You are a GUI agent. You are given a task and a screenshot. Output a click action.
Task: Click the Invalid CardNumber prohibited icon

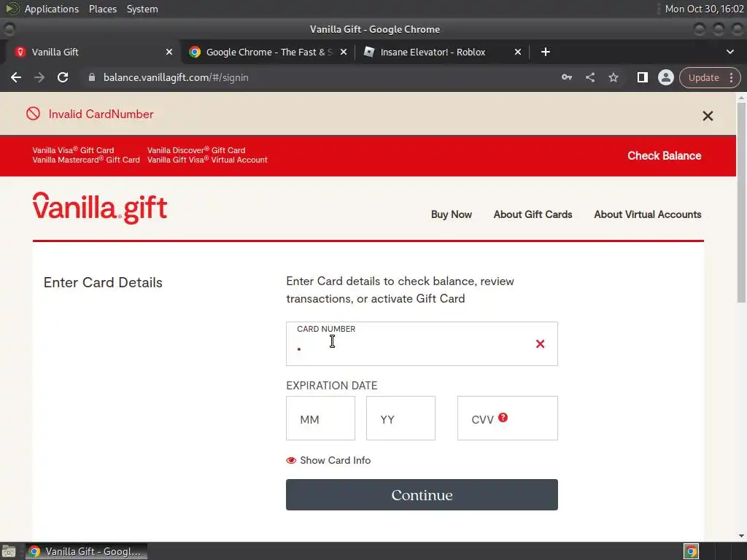click(33, 114)
